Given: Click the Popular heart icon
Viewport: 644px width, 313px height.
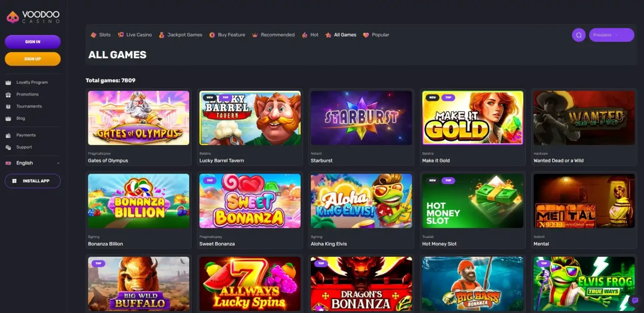Looking at the screenshot, I should [x=366, y=35].
